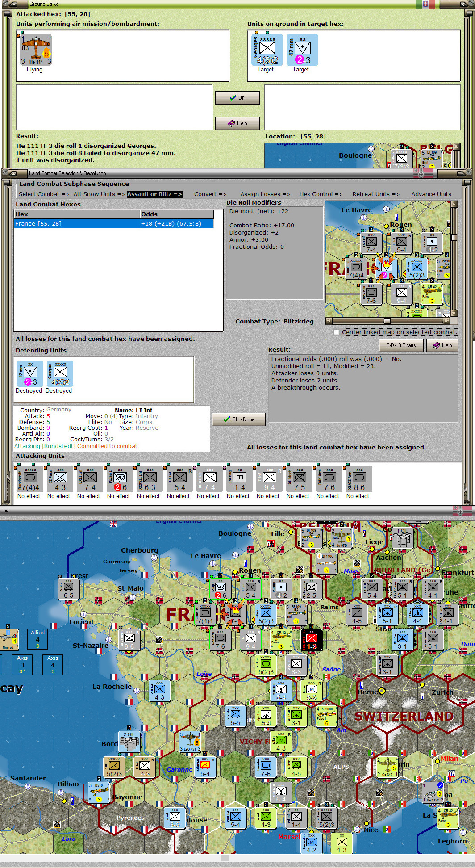Select the XXXVII Inf 6-3 attacking unit
Viewport: 475px width, 868px height.
[x=150, y=479]
